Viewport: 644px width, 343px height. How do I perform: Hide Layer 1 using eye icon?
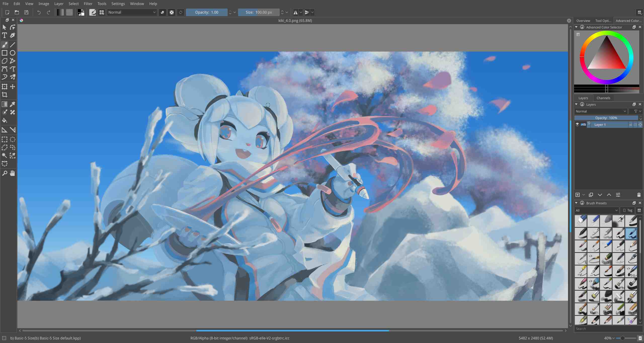(x=577, y=125)
